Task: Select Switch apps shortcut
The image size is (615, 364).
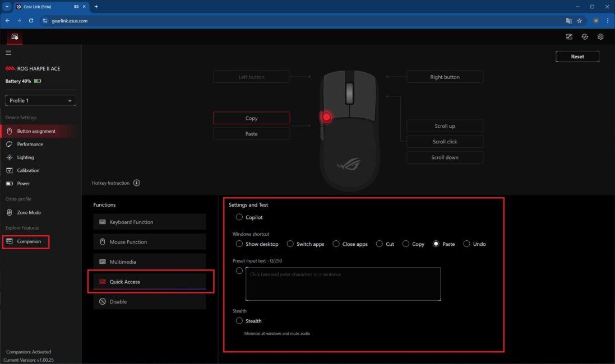Action: point(290,244)
